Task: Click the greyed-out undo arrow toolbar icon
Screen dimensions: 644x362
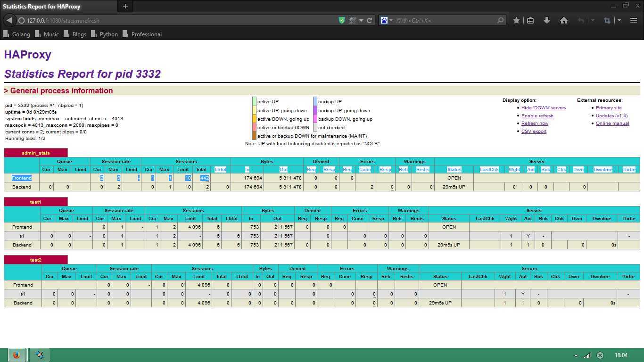Action: click(x=581, y=20)
